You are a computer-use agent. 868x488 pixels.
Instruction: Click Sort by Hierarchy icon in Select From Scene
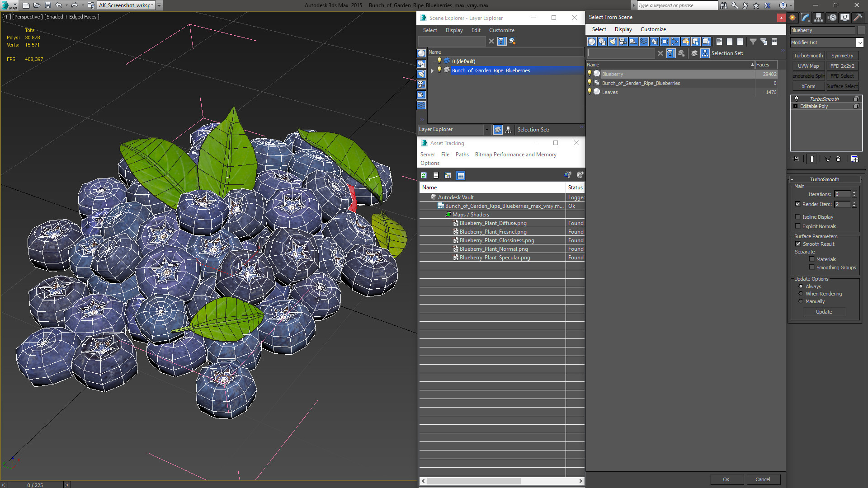[705, 53]
